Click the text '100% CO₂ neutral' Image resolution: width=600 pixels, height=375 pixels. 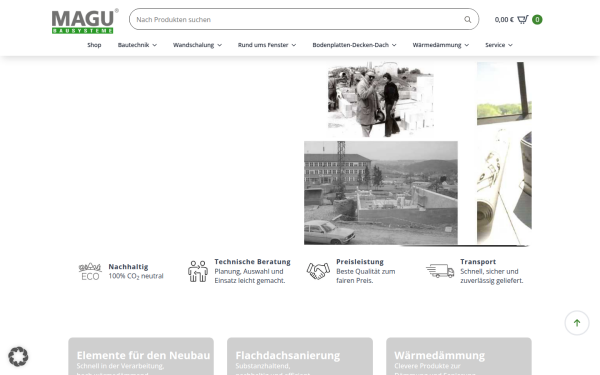tap(136, 276)
